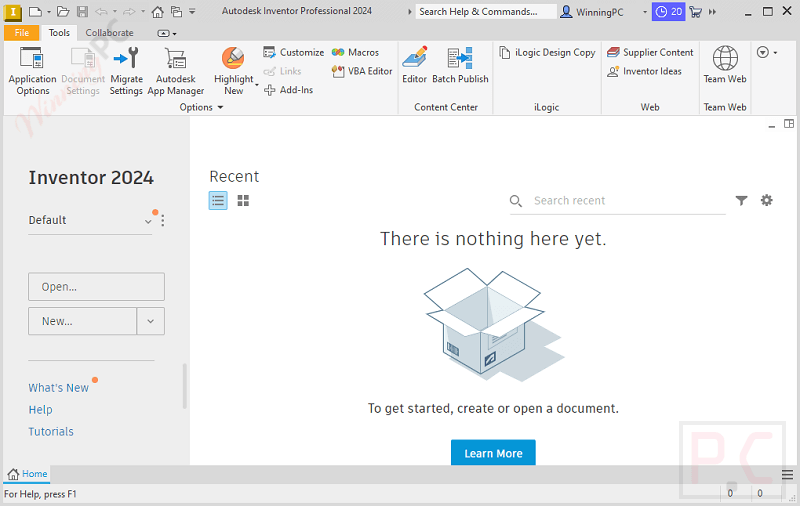Click Learn More button
This screenshot has width=800, height=506.
pos(493,453)
